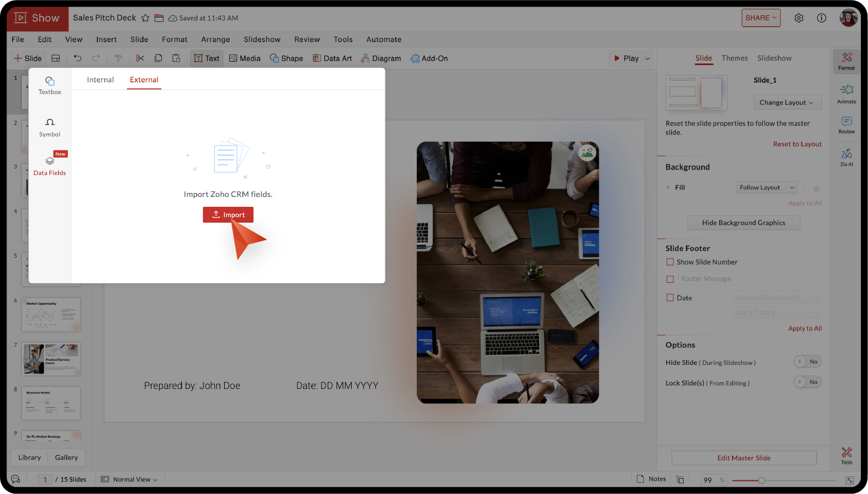Open the Symbol option in the Text panel
The height and width of the screenshot is (494, 868).
pos(50,127)
